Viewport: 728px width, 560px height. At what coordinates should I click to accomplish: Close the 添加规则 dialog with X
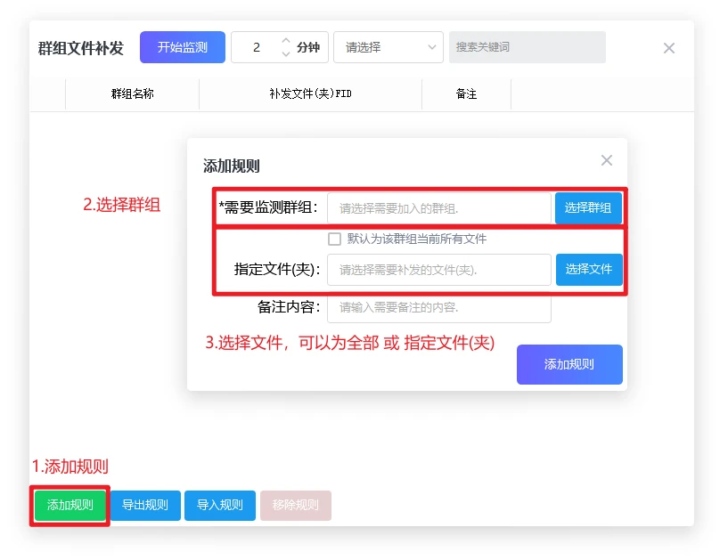(x=606, y=160)
